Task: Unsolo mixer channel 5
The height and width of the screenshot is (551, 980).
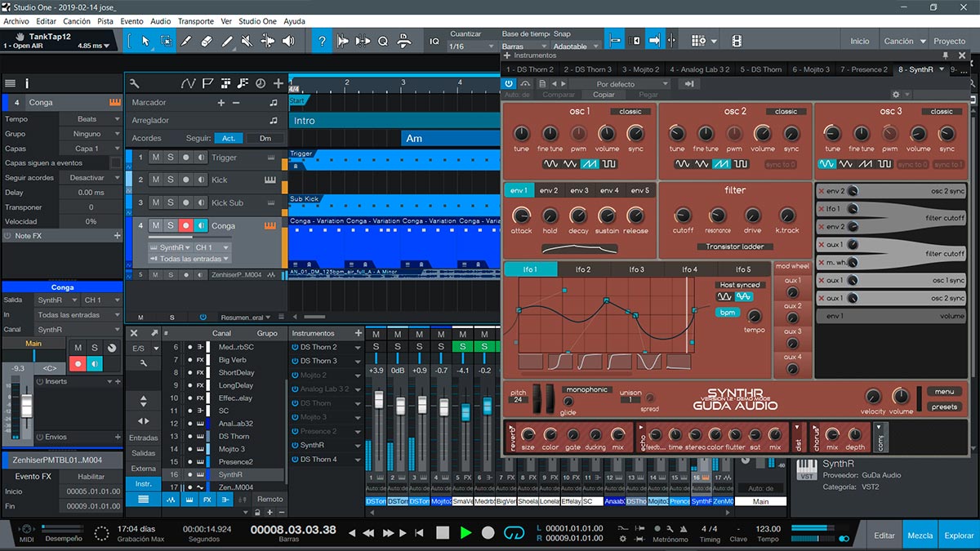Action: tap(461, 347)
